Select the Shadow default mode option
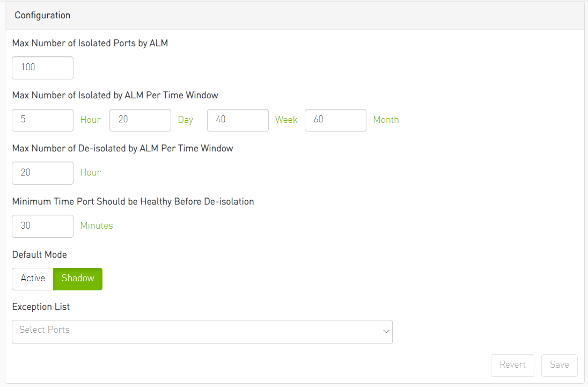Viewport: 588px width, 387px height. pyautogui.click(x=78, y=279)
